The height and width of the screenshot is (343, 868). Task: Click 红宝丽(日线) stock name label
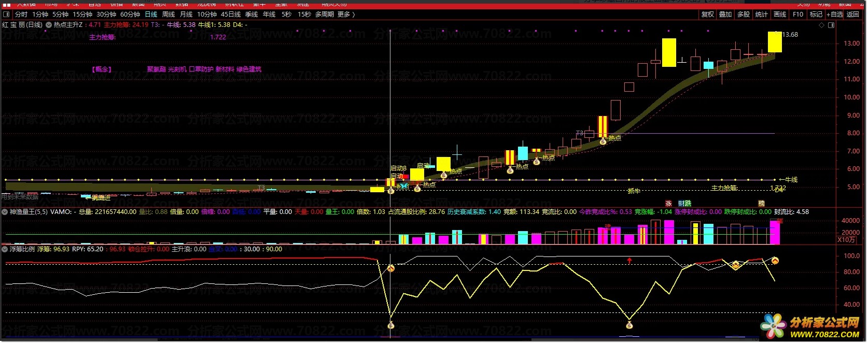pos(22,24)
